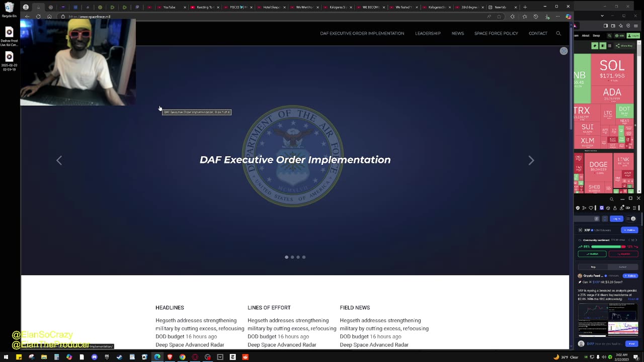Open Windows Start button
This screenshot has height=362, width=644.
pyautogui.click(x=6, y=357)
